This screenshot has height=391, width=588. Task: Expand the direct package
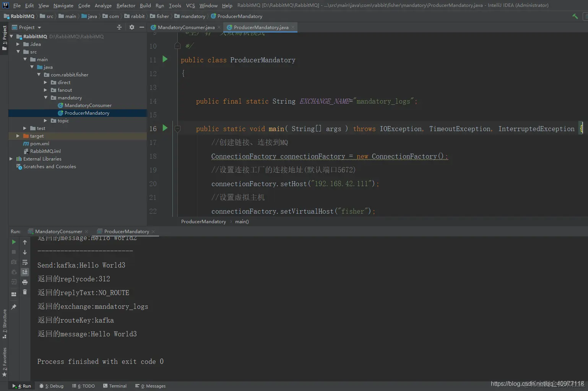click(45, 82)
